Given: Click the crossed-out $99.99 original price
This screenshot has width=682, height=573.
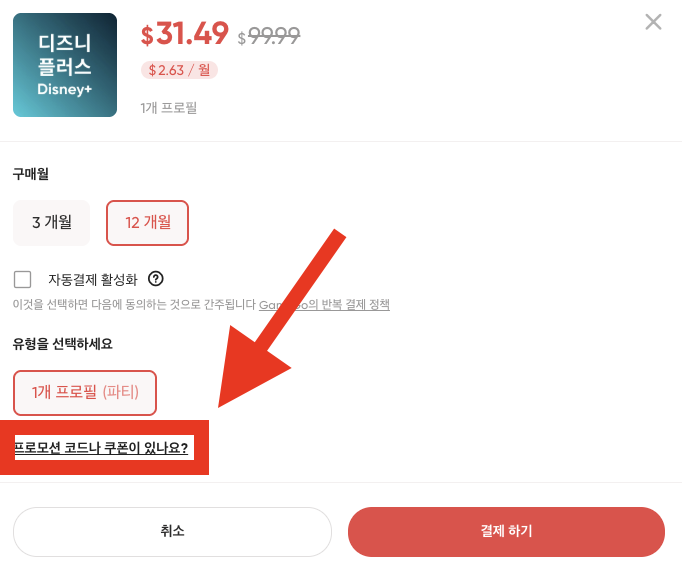Looking at the screenshot, I should point(269,37).
